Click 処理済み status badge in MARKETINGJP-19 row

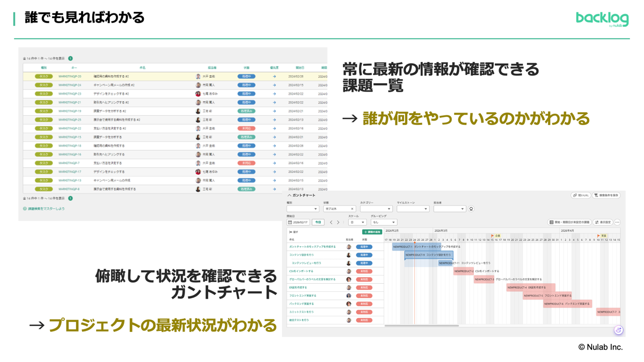pyautogui.click(x=246, y=111)
